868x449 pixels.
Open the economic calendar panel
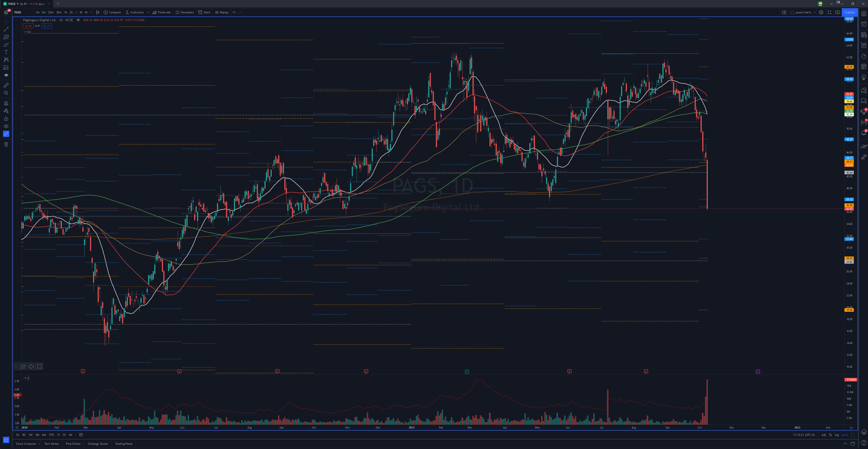point(864,67)
